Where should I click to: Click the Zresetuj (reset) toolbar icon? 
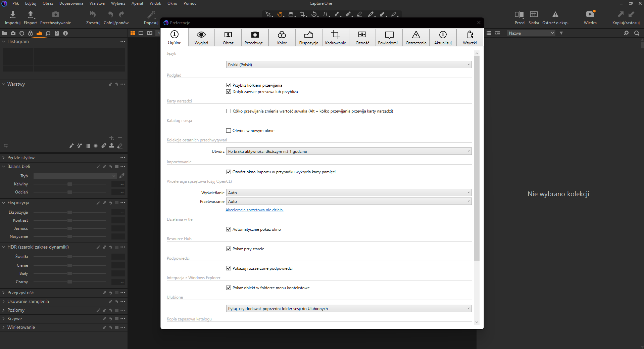click(93, 14)
